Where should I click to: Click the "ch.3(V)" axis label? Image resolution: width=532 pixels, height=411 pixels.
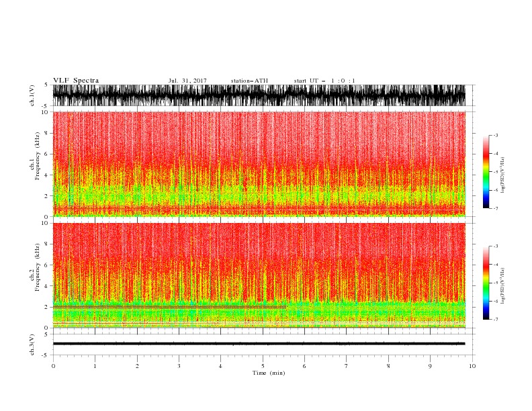(x=32, y=345)
